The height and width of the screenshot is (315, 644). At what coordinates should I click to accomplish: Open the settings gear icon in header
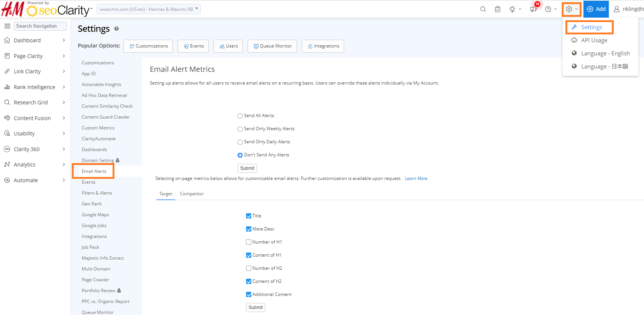(x=569, y=9)
